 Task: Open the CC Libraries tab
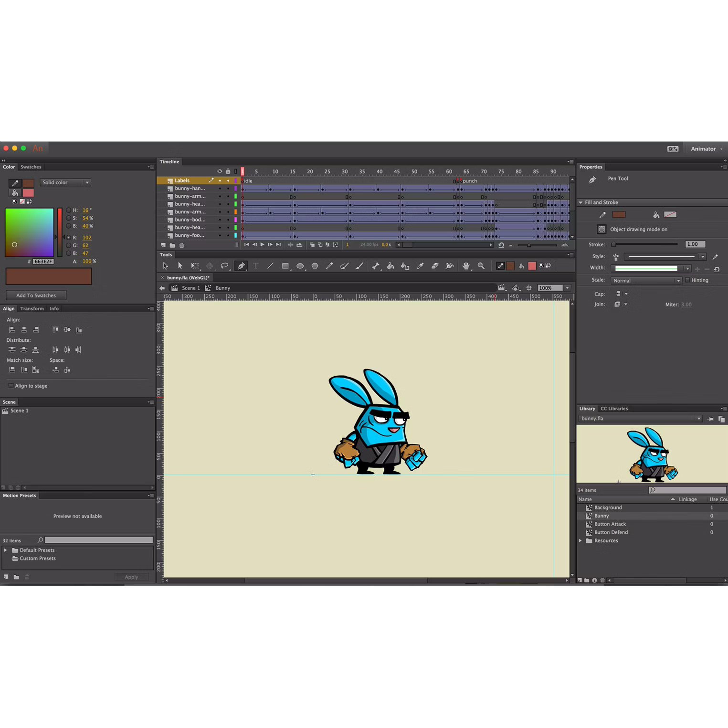point(614,409)
